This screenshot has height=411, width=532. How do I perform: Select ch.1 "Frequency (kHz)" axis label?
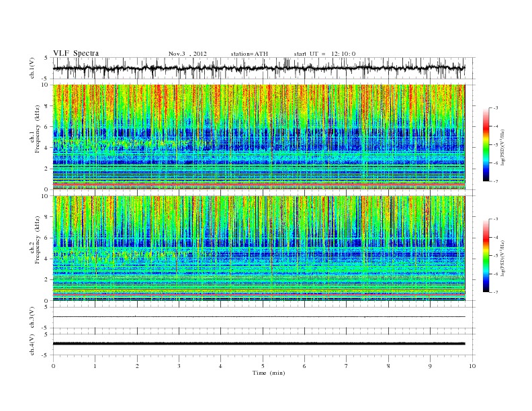tap(38, 130)
